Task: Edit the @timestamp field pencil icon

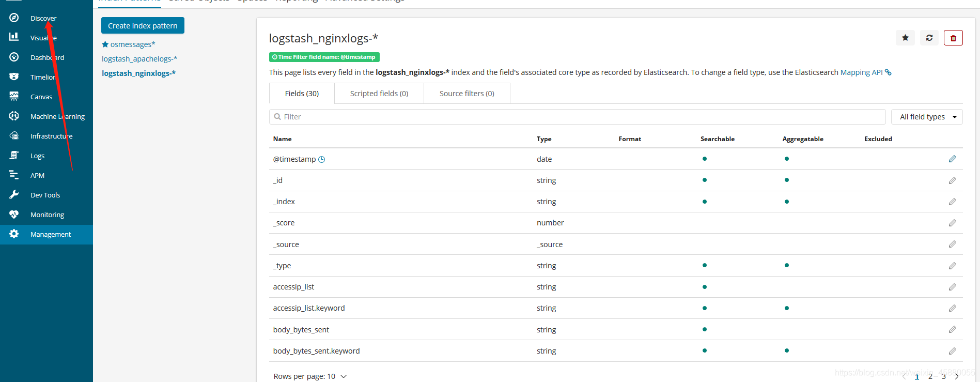Action: click(x=952, y=159)
